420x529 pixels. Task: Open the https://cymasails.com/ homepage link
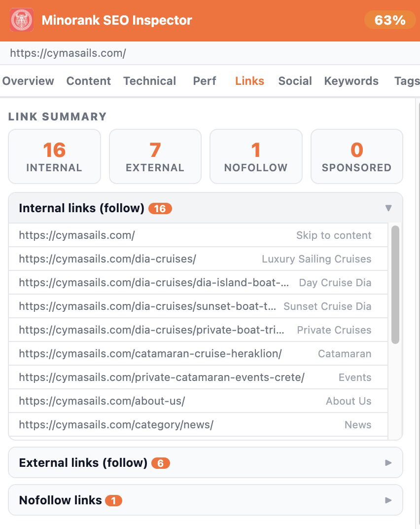[77, 235]
